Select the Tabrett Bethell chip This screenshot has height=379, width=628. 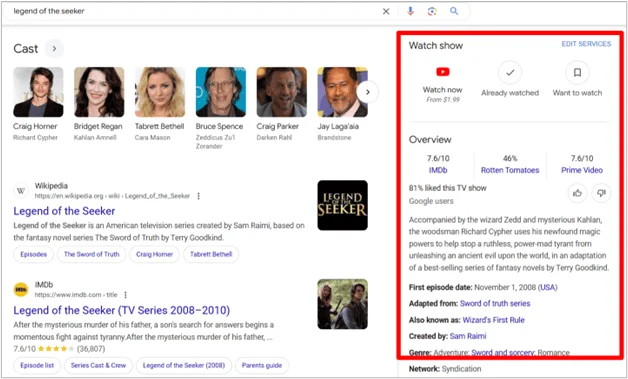pos(211,254)
